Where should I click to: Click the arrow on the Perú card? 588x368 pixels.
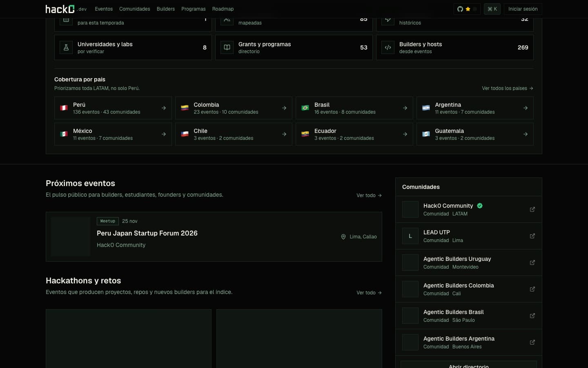pyautogui.click(x=164, y=108)
